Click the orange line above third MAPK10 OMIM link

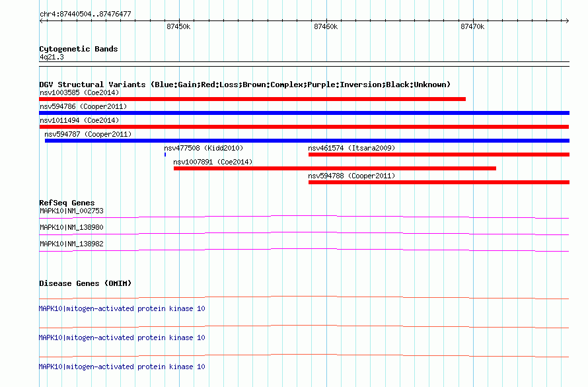[x=304, y=355]
